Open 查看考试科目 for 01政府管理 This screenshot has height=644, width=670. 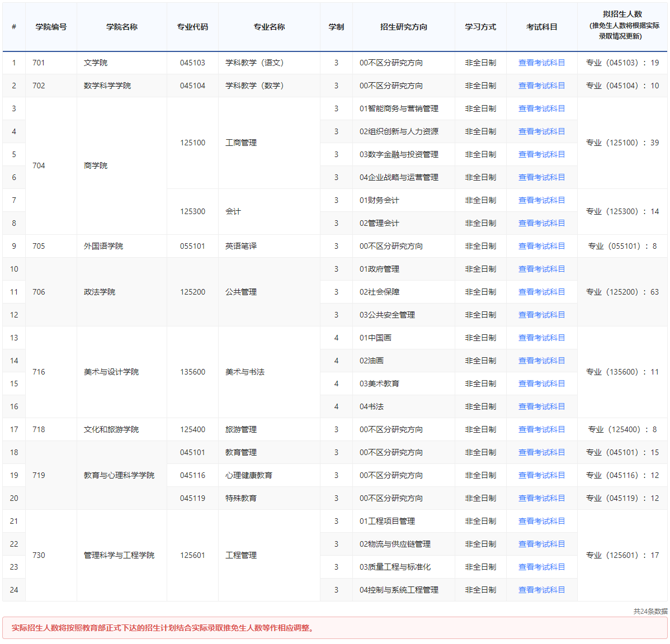[541, 269]
